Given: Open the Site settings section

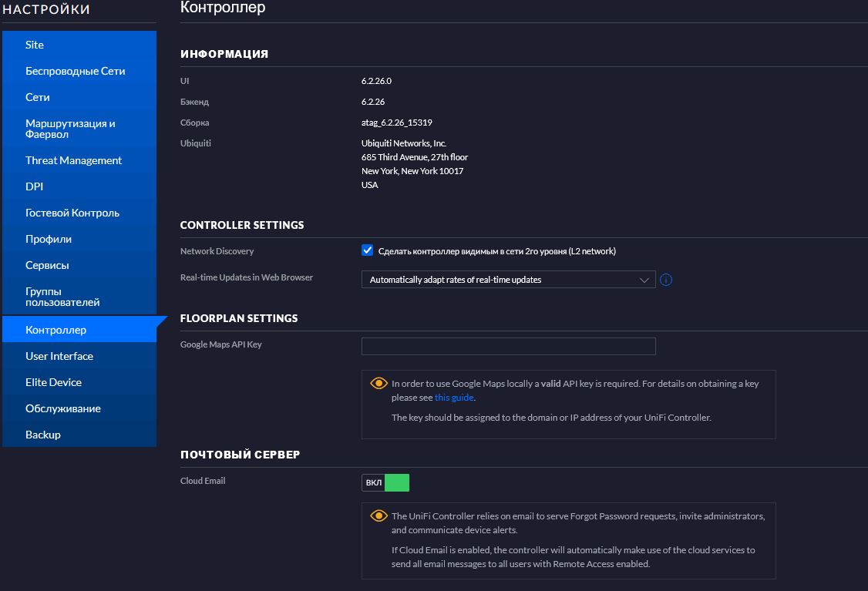Looking at the screenshot, I should [79, 45].
